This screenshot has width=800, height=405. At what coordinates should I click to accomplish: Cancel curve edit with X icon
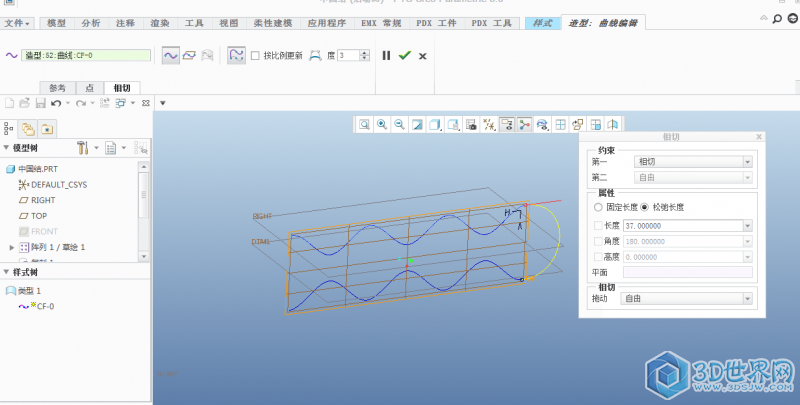(x=422, y=56)
